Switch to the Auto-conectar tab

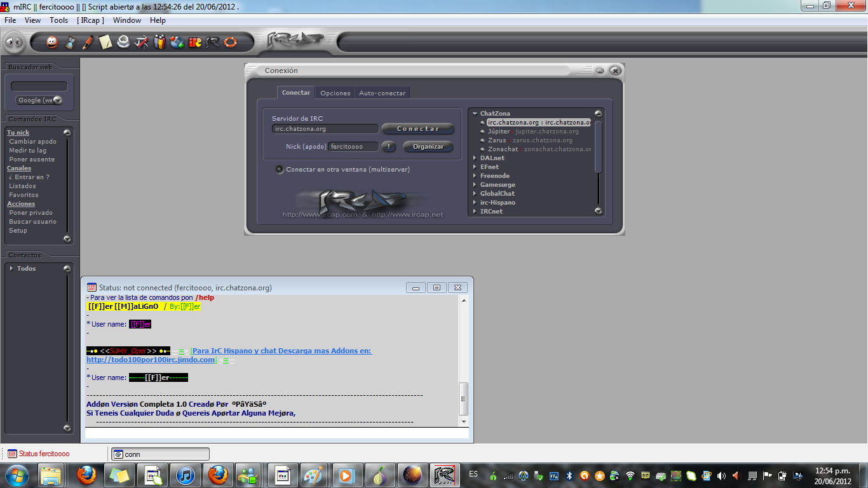pyautogui.click(x=383, y=93)
